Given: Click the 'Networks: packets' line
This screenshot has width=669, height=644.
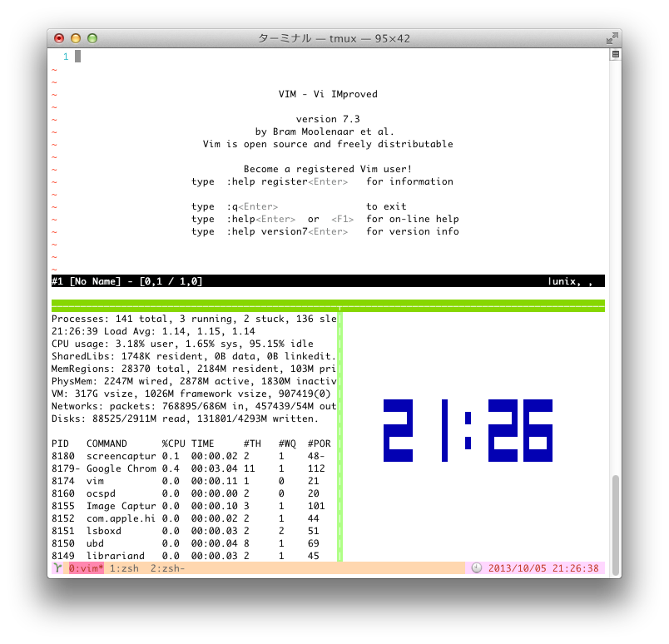Looking at the screenshot, I should click(x=194, y=406).
